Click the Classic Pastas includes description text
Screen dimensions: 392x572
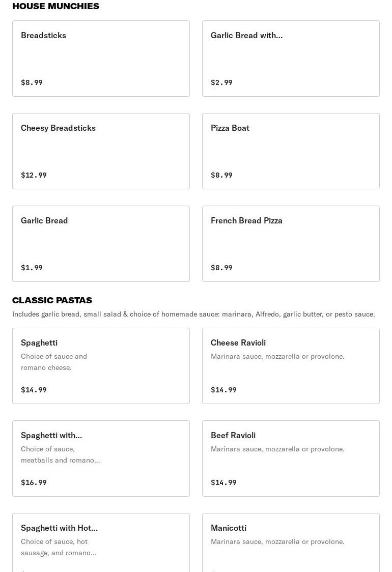coord(193,314)
